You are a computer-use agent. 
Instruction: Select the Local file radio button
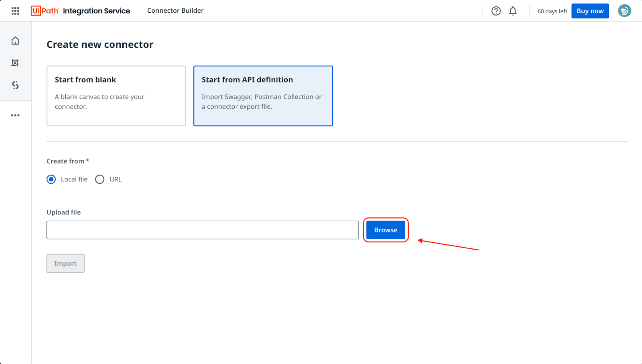(51, 179)
